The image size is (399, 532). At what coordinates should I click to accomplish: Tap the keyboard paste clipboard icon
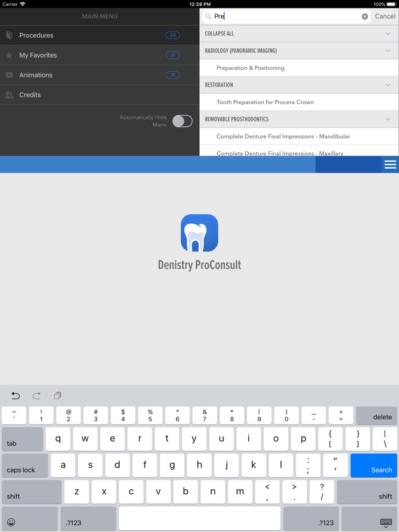[57, 396]
